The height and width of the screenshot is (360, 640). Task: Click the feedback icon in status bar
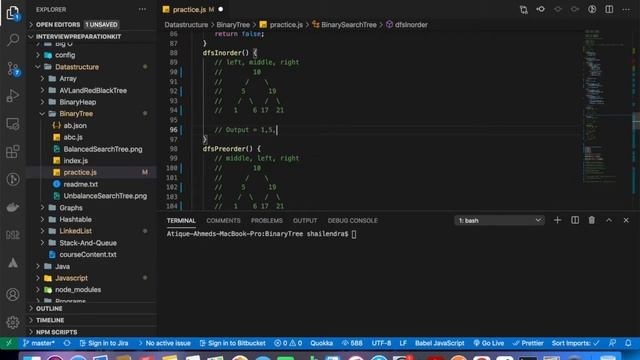612,343
